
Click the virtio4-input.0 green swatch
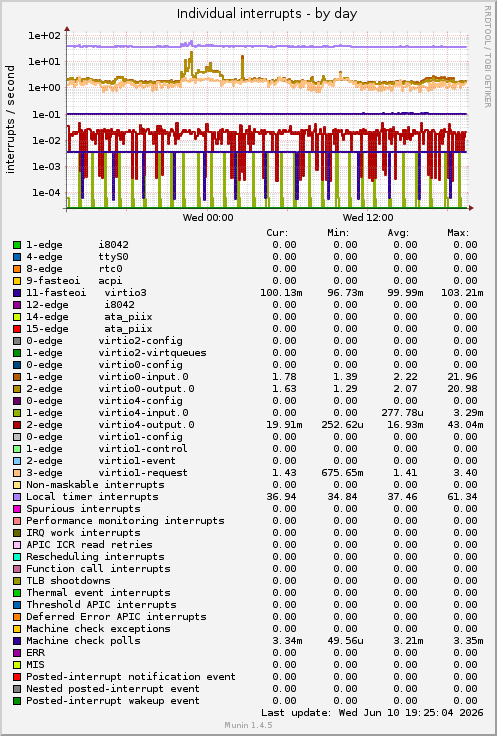pyautogui.click(x=17, y=413)
